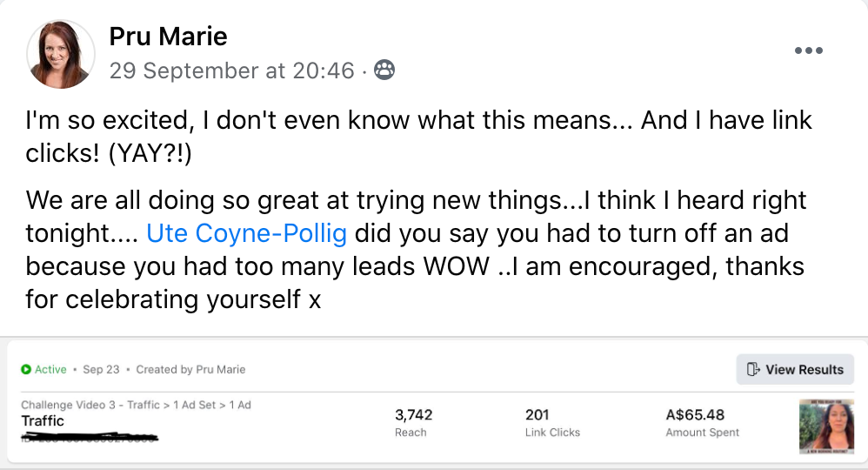Click the icon inside View Results button

(x=753, y=370)
